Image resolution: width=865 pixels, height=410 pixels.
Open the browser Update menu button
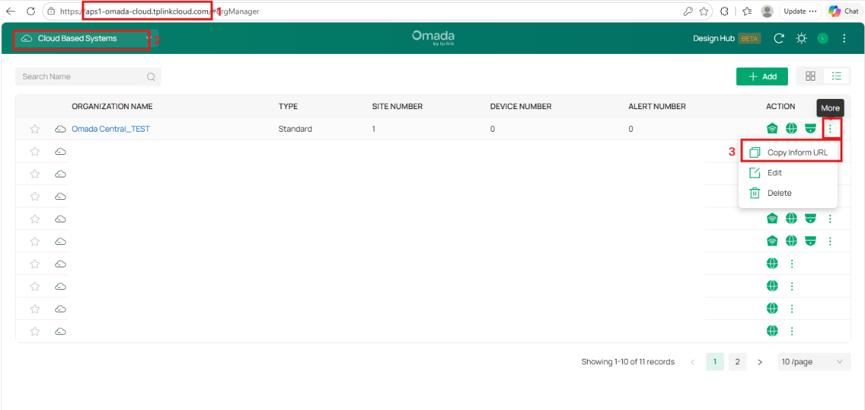(x=798, y=11)
